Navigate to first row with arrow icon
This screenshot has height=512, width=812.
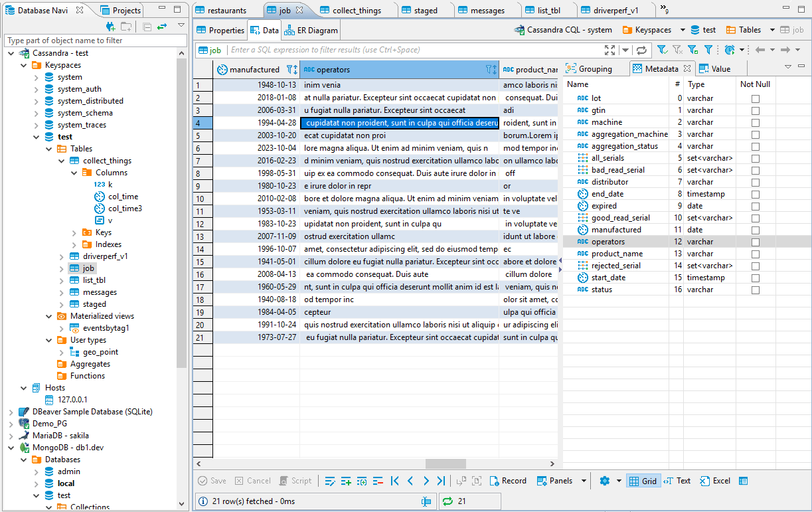394,481
